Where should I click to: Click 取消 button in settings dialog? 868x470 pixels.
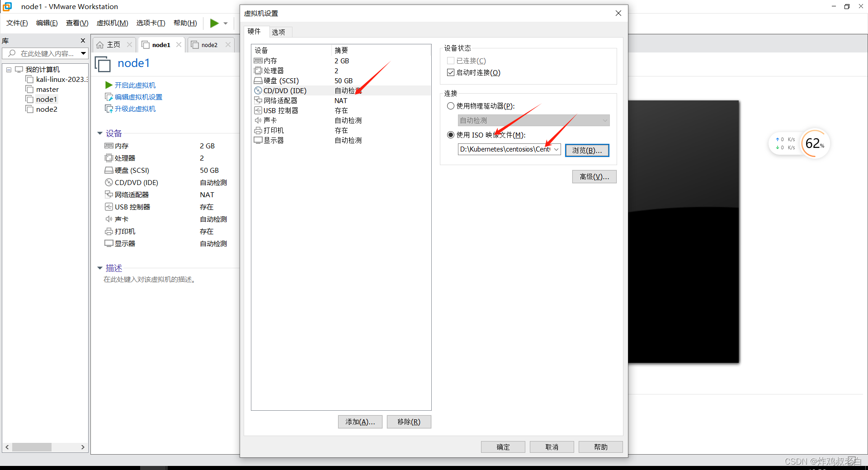pos(552,447)
